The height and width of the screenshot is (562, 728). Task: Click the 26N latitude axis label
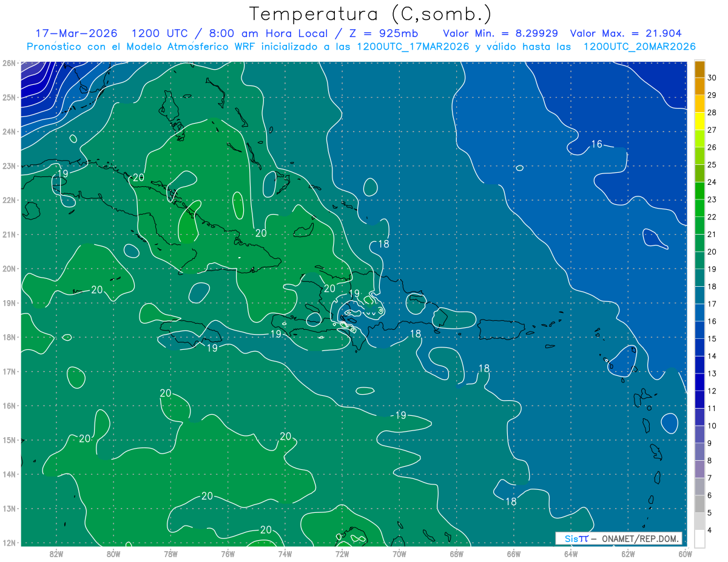[8, 63]
